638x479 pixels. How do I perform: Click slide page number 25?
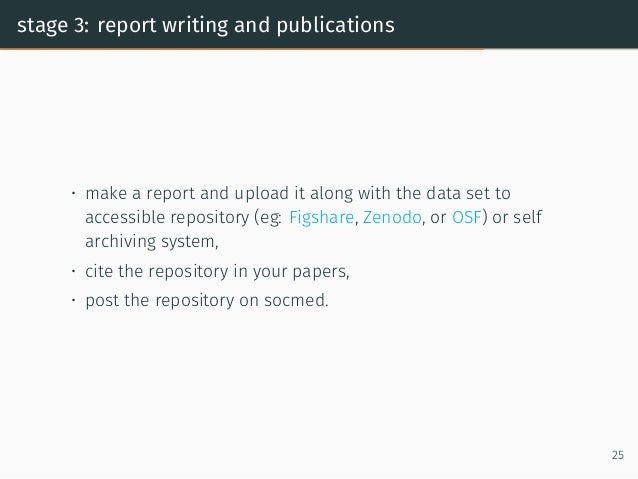coord(618,455)
